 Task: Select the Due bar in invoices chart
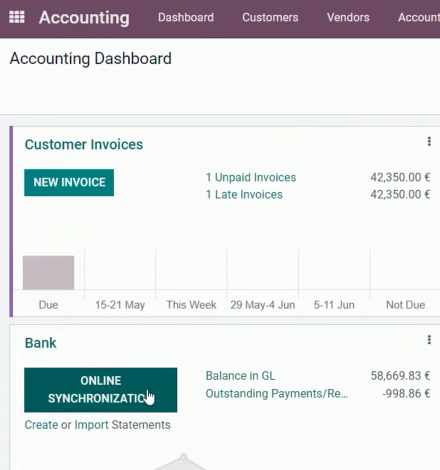48,272
